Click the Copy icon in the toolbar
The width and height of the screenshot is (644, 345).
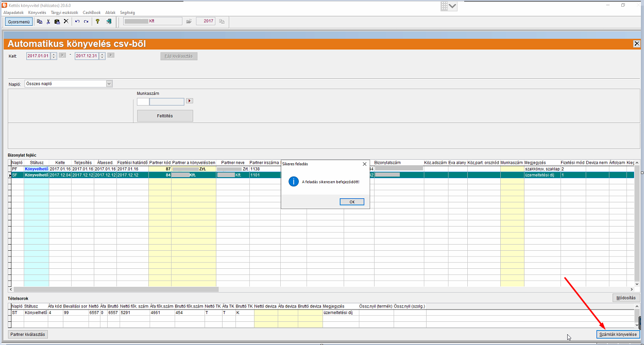(x=39, y=22)
